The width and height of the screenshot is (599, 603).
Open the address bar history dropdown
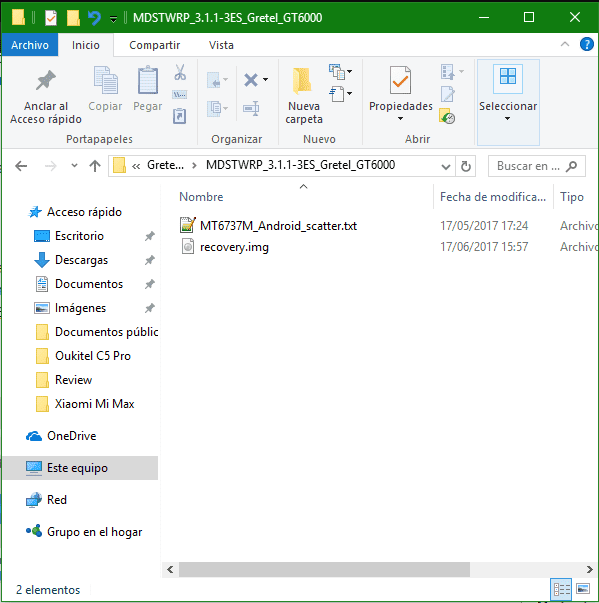446,167
